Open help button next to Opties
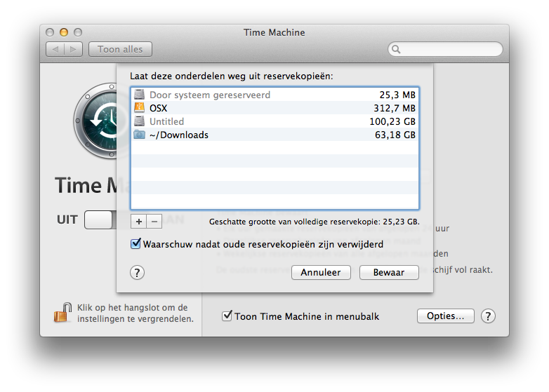Viewport: 549px width, 392px height. 489,316
